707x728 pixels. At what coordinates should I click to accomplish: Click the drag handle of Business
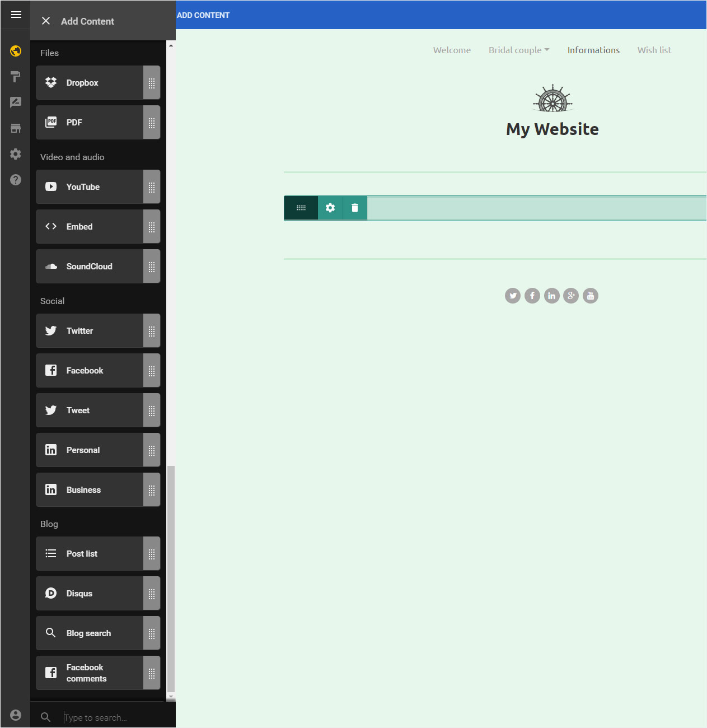[x=152, y=490]
